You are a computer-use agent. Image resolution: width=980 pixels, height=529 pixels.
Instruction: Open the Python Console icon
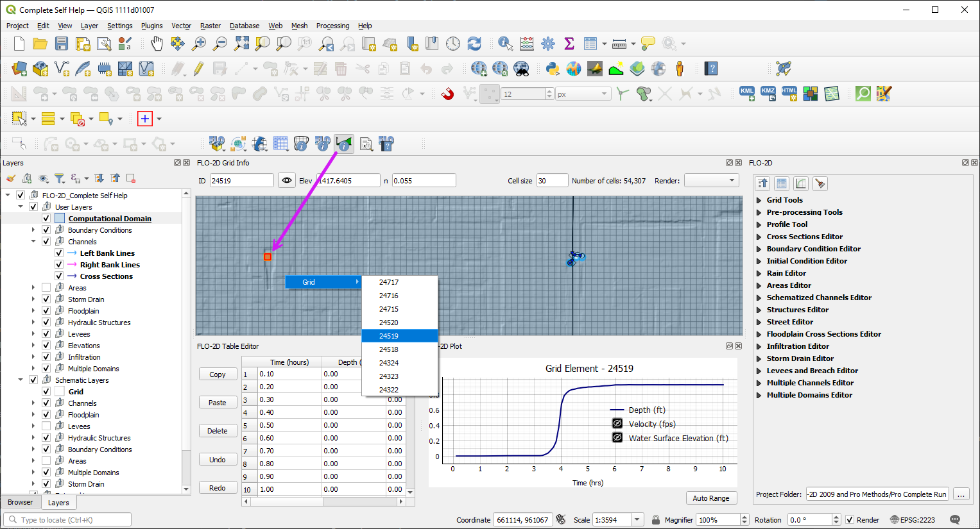coord(552,69)
